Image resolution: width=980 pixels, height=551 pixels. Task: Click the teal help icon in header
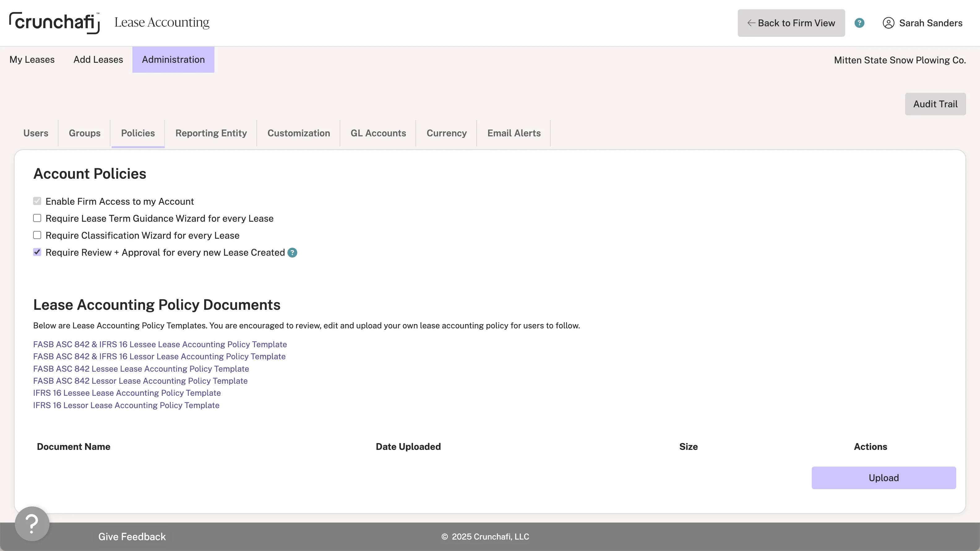click(859, 23)
